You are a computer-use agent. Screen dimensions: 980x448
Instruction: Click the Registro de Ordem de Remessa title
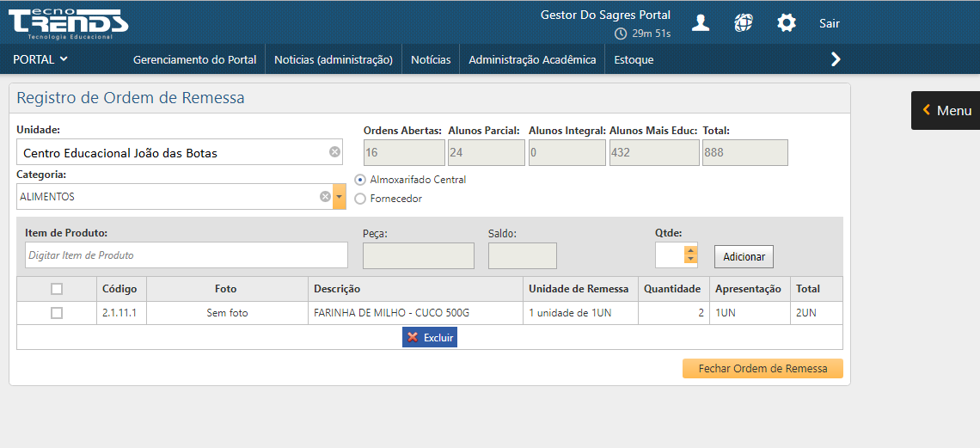click(x=130, y=98)
